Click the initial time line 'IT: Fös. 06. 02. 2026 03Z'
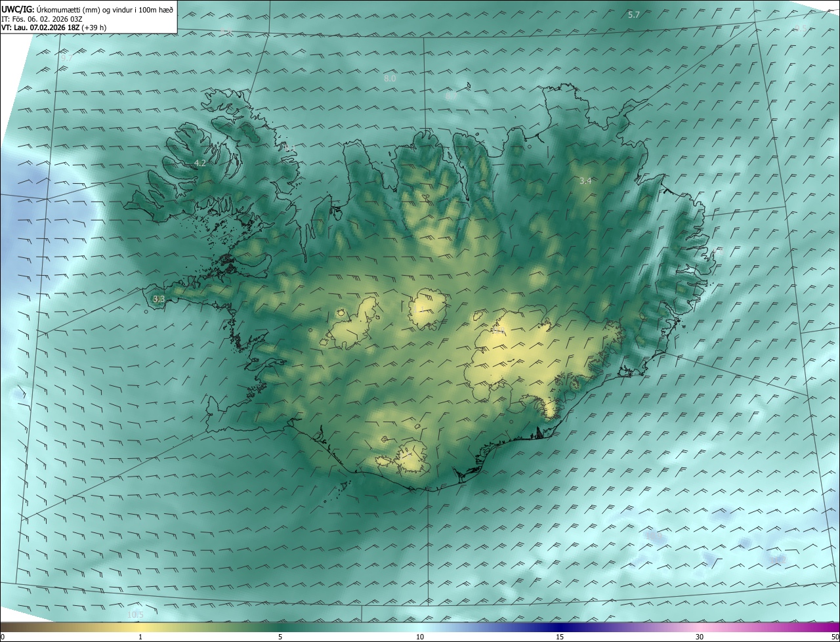 pos(43,18)
